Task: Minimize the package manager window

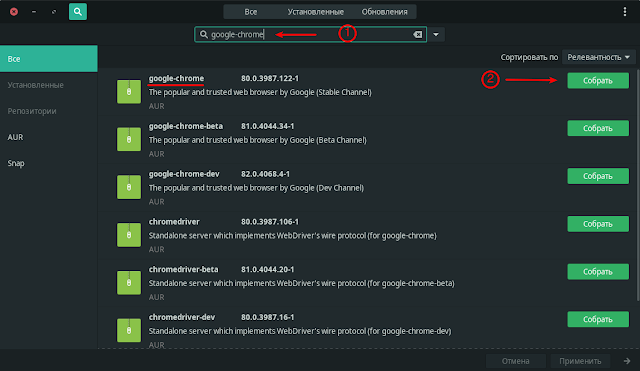Action: point(34,12)
